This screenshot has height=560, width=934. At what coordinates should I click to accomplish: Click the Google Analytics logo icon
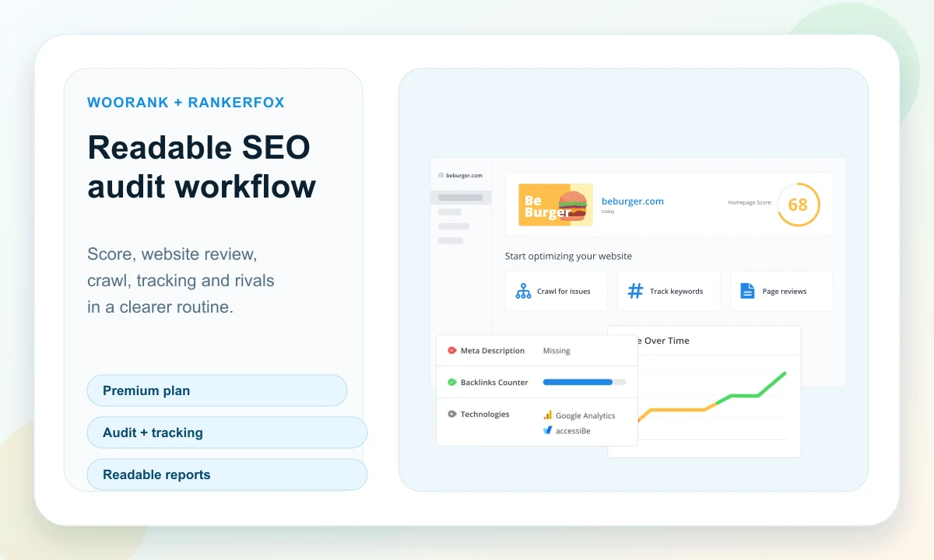pos(548,415)
